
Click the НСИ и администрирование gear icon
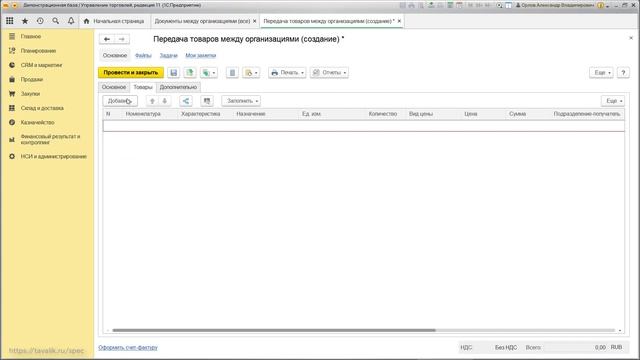point(12,156)
